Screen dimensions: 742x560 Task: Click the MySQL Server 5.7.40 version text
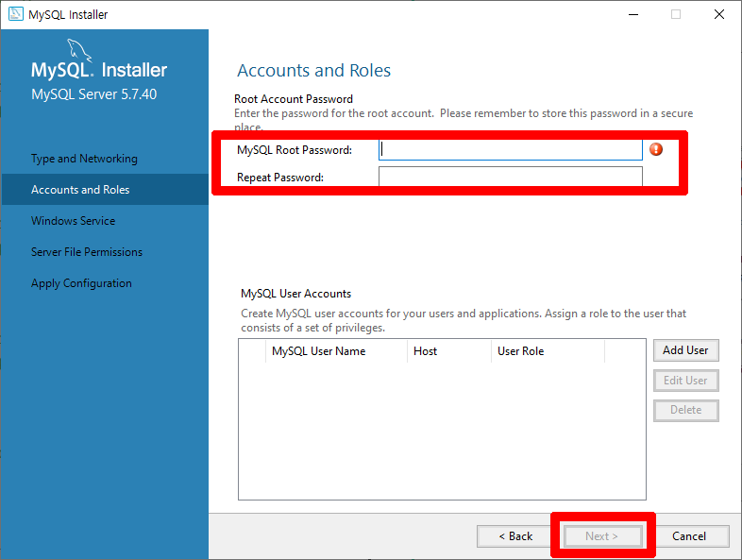[93, 94]
